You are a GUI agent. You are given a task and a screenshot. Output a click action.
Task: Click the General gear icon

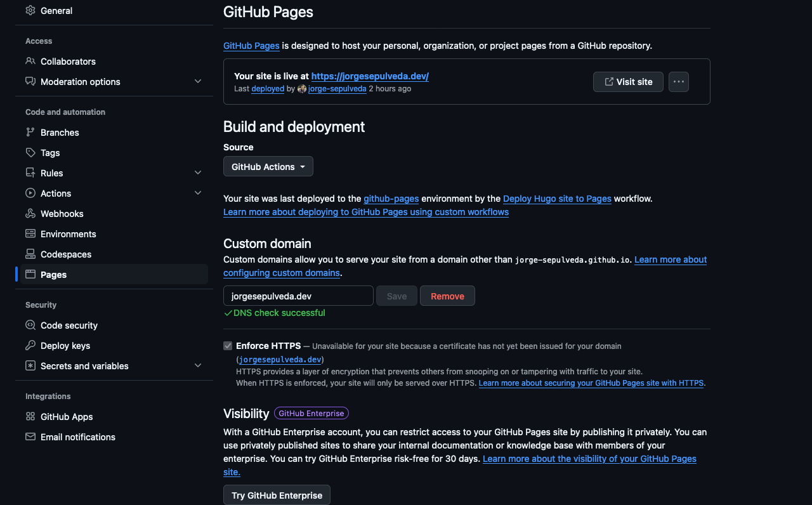30,11
